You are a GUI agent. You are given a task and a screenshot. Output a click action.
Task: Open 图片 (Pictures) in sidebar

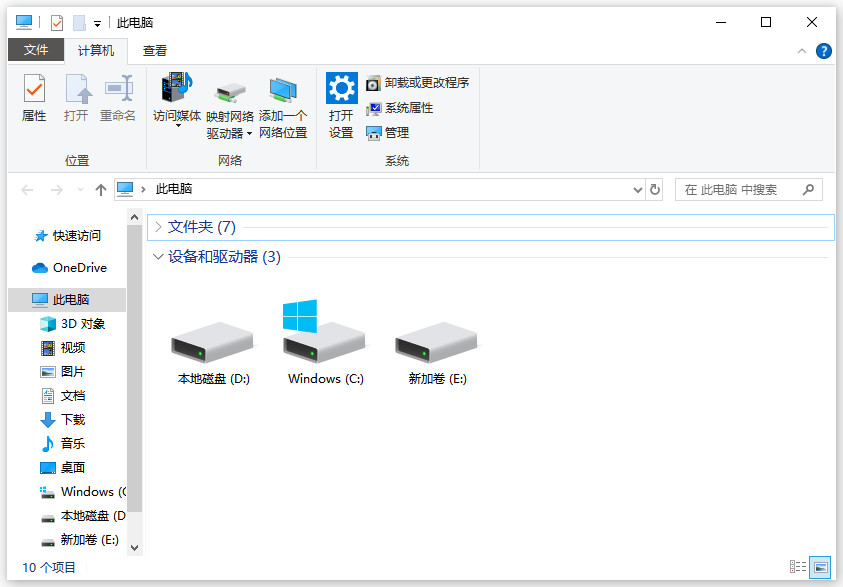pos(63,371)
